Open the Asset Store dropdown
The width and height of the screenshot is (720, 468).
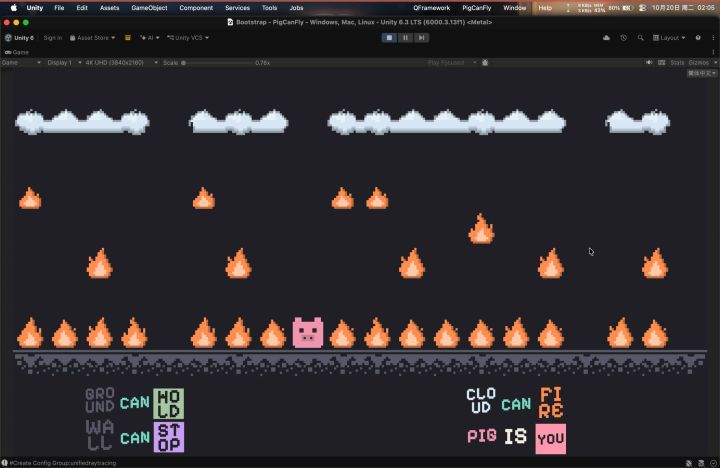(92, 38)
